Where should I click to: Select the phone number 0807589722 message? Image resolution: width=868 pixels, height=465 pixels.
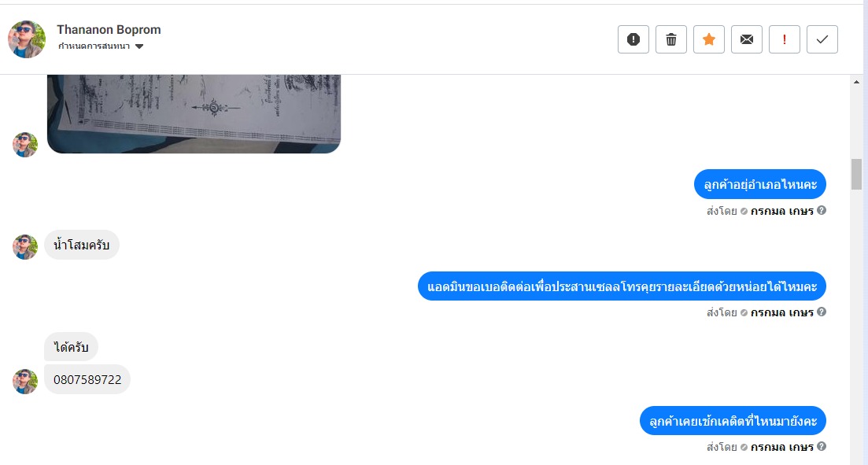coord(87,380)
